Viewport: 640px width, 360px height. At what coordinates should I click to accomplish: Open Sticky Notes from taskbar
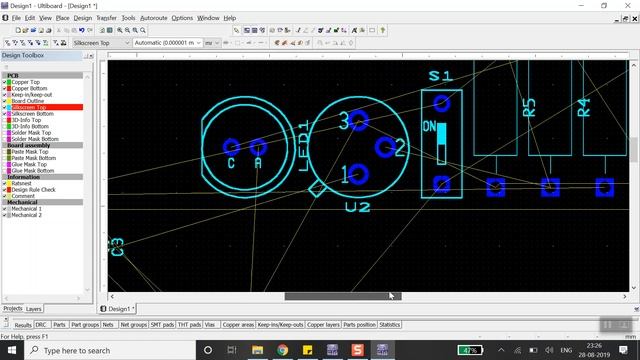(x=307, y=350)
